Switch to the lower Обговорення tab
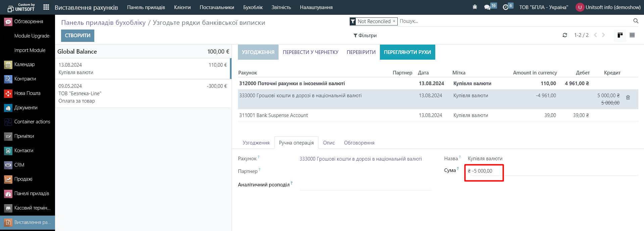Viewport: 644px width, 231px height. coord(359,143)
